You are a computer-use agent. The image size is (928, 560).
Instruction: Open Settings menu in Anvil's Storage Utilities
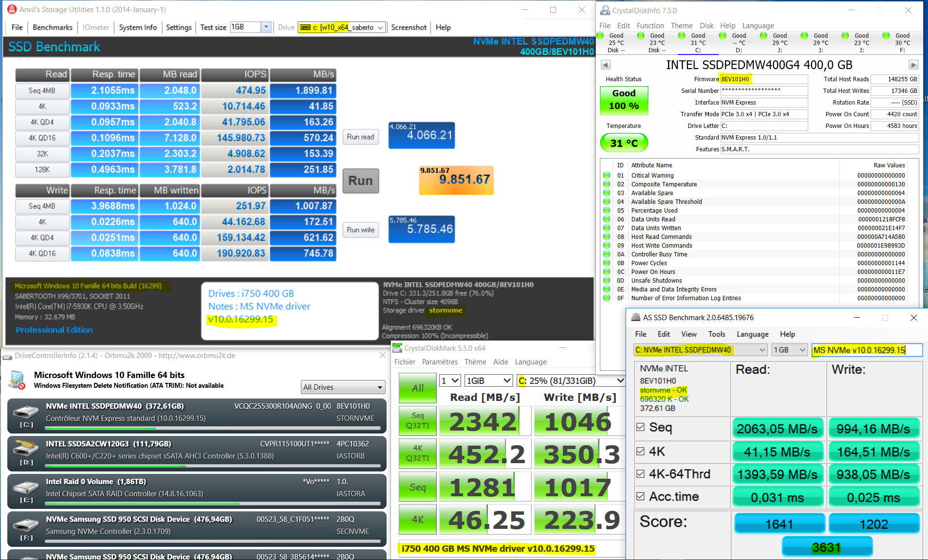coord(179,27)
